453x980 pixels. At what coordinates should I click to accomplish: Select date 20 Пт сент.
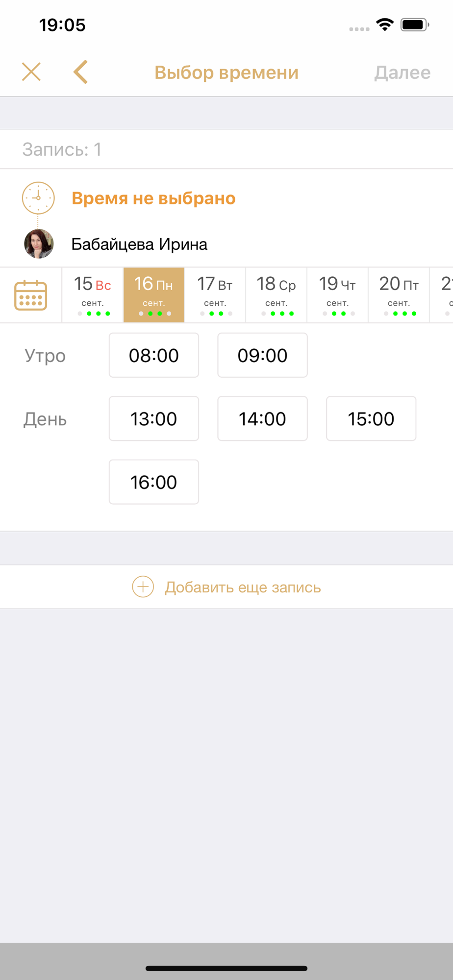click(x=399, y=295)
